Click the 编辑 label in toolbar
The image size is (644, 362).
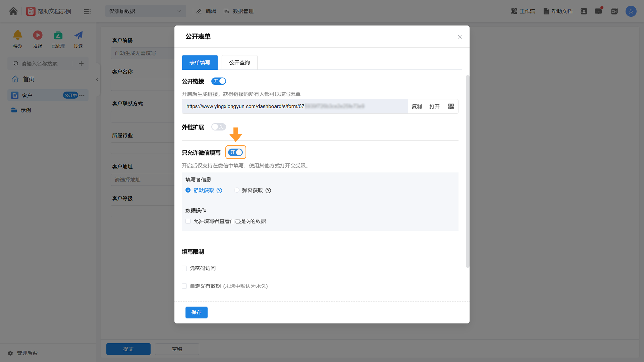click(211, 11)
